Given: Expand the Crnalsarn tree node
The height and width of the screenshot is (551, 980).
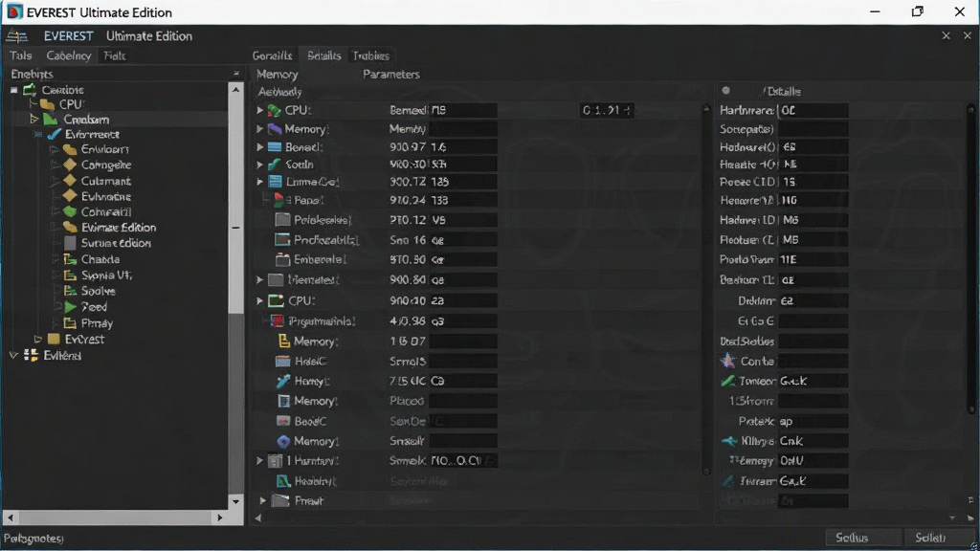Looking at the screenshot, I should tap(33, 119).
